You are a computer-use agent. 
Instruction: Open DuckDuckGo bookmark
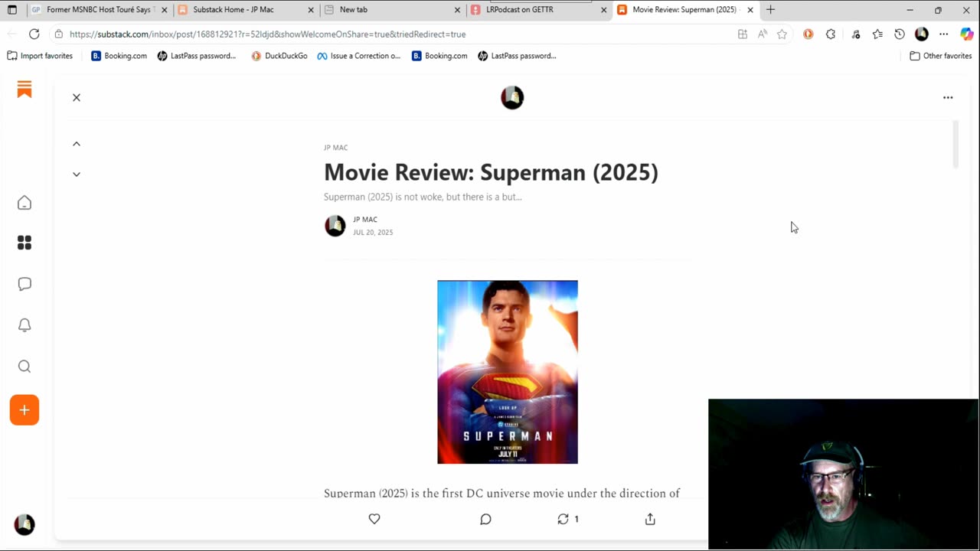(279, 56)
